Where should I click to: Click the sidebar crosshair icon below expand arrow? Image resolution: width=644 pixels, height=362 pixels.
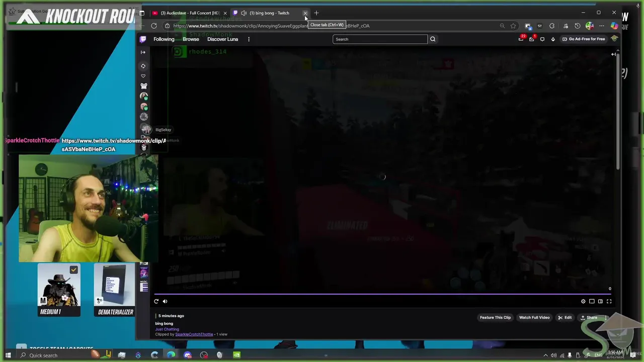(143, 66)
